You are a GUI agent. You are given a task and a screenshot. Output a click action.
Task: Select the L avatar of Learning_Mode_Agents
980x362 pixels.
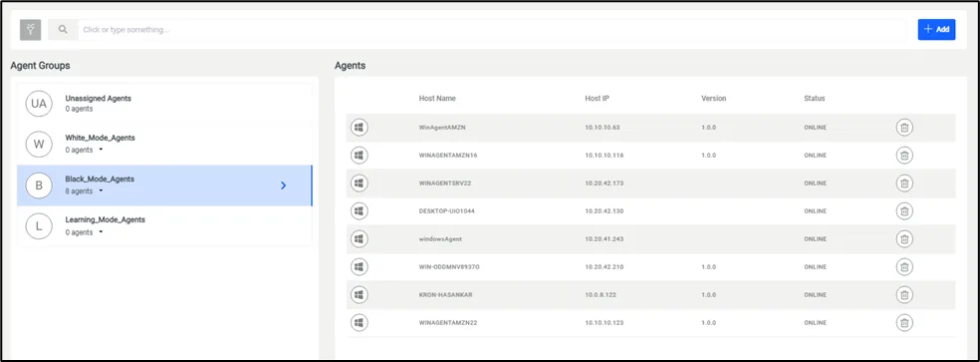[x=39, y=226]
